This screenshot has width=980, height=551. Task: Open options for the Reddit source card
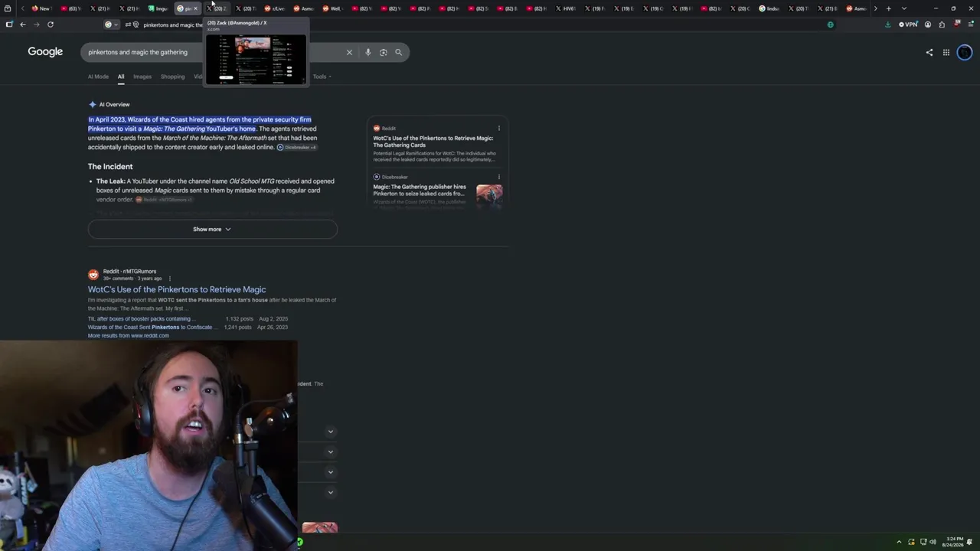[x=498, y=129]
